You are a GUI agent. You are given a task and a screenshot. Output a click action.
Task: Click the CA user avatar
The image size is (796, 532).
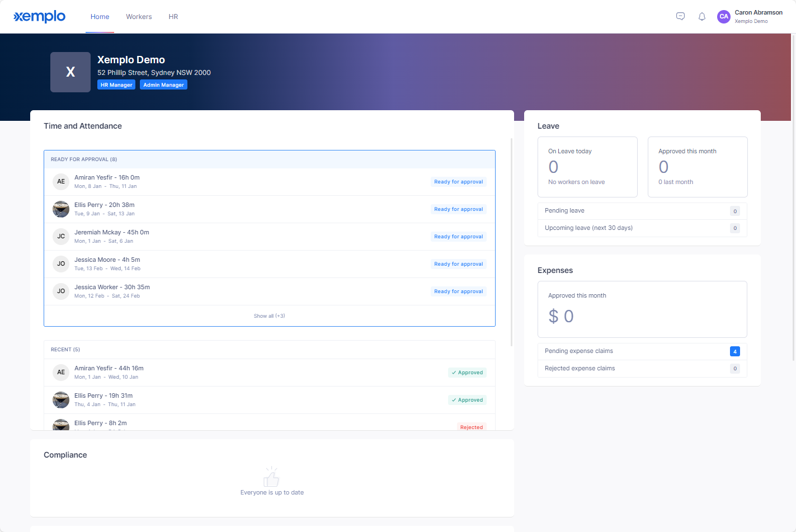click(724, 17)
